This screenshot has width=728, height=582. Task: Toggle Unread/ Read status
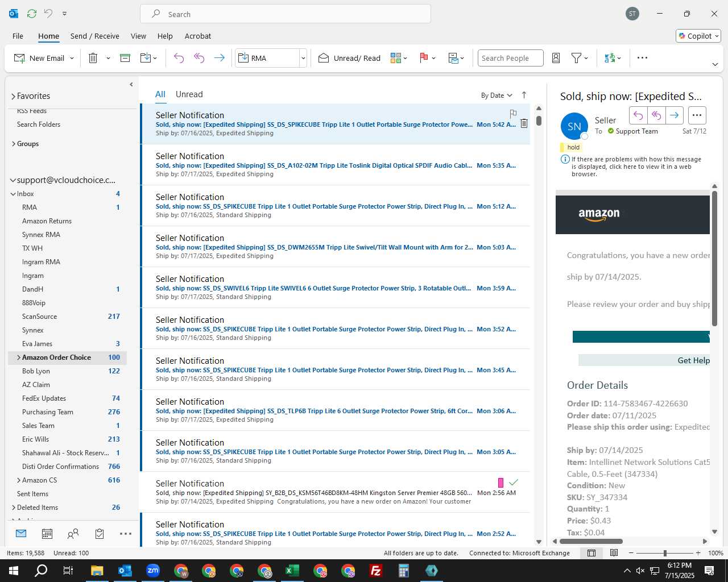[x=349, y=58]
